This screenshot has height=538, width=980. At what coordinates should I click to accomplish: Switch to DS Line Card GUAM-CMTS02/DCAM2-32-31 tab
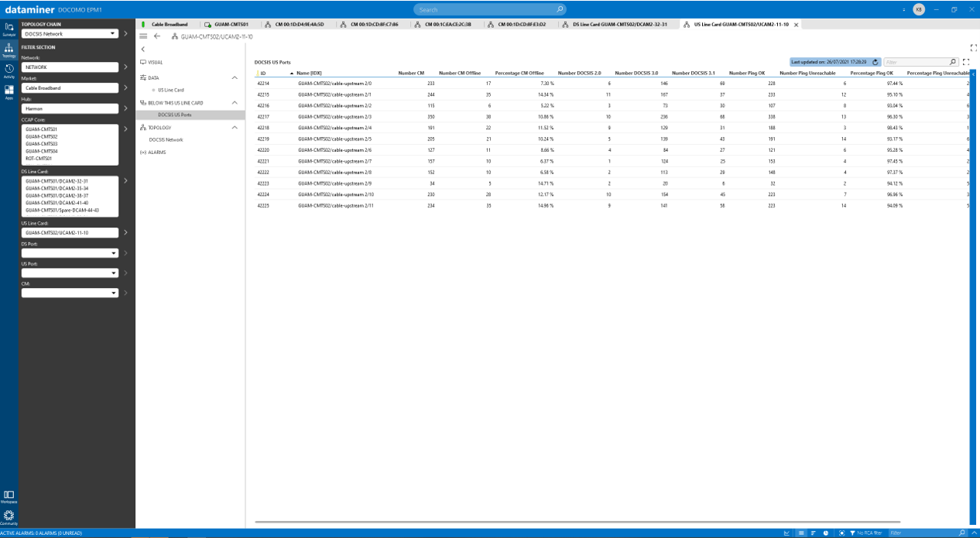click(619, 25)
